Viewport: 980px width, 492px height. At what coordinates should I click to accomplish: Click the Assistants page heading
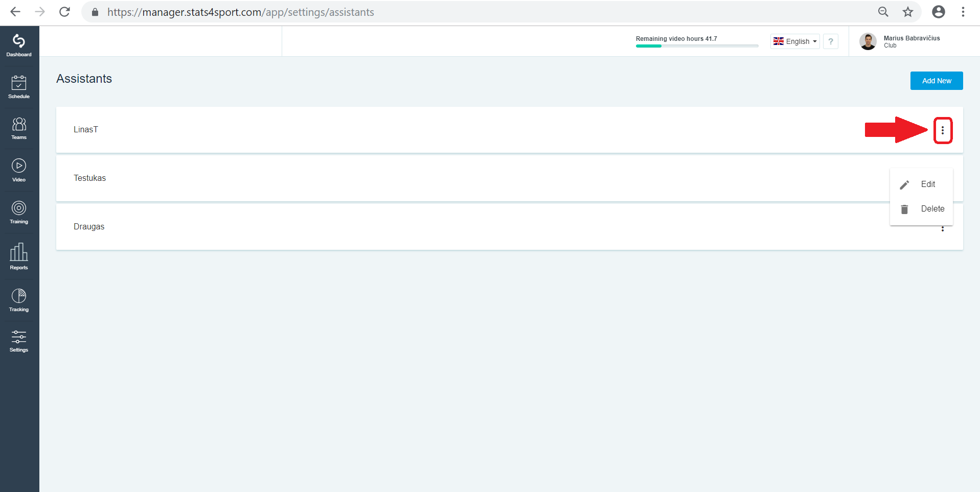84,79
